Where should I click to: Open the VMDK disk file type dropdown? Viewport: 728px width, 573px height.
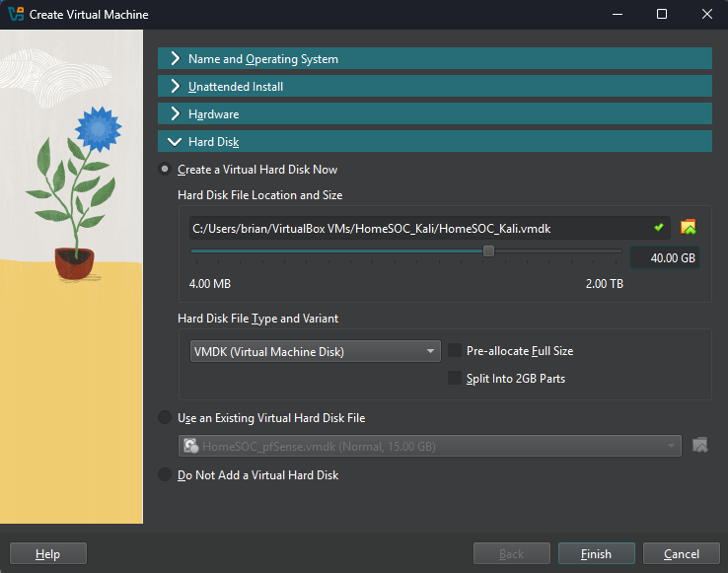click(315, 351)
